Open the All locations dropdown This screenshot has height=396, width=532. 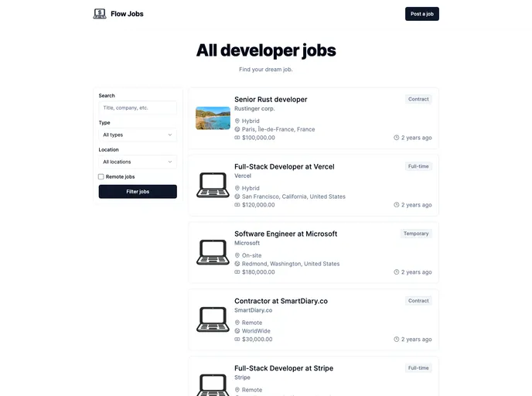click(x=138, y=162)
